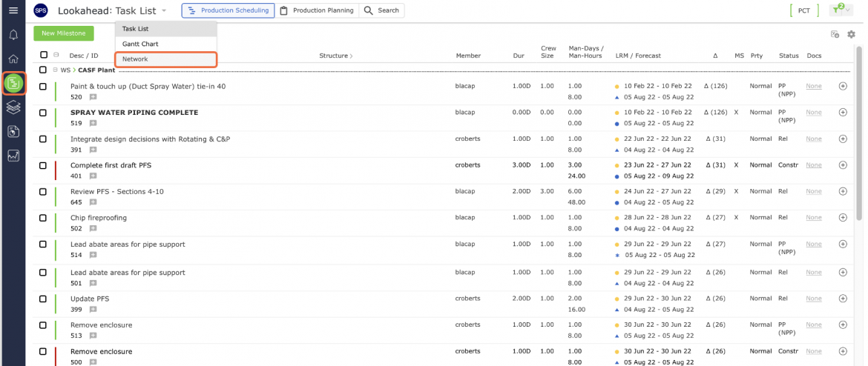Click the New Milestone button
Viewport: 868px width, 366px height.
[64, 33]
